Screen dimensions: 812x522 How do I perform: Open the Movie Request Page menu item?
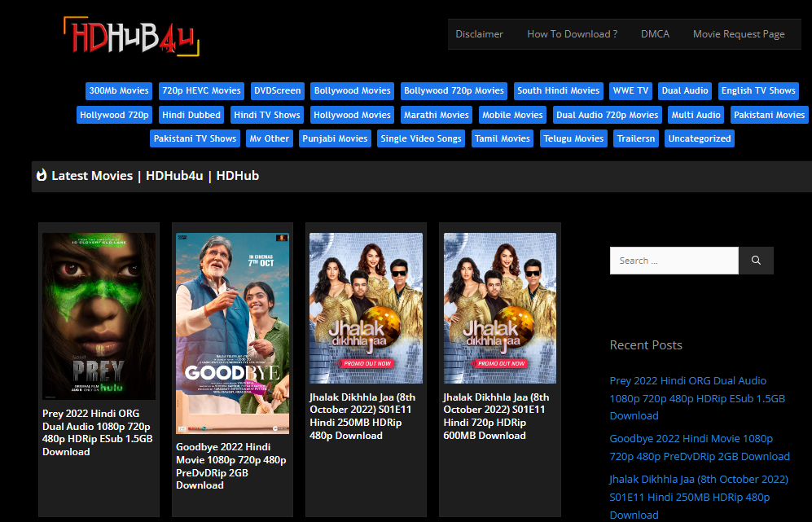click(739, 34)
